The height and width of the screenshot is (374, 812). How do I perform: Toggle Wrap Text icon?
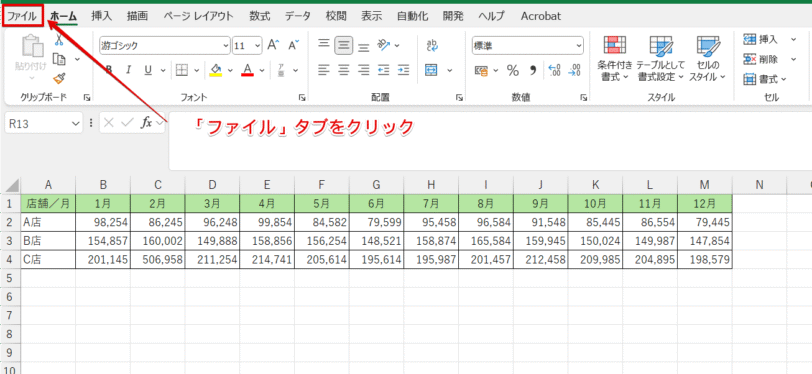pos(432,45)
